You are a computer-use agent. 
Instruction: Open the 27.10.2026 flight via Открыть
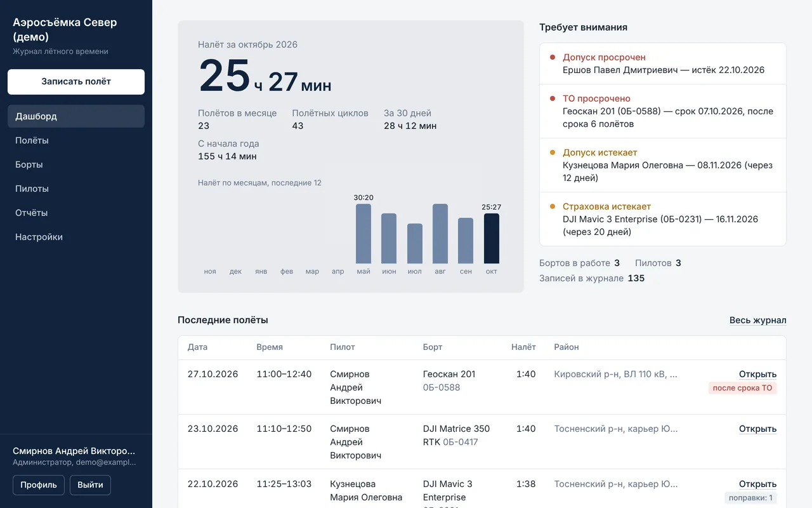[x=757, y=374]
